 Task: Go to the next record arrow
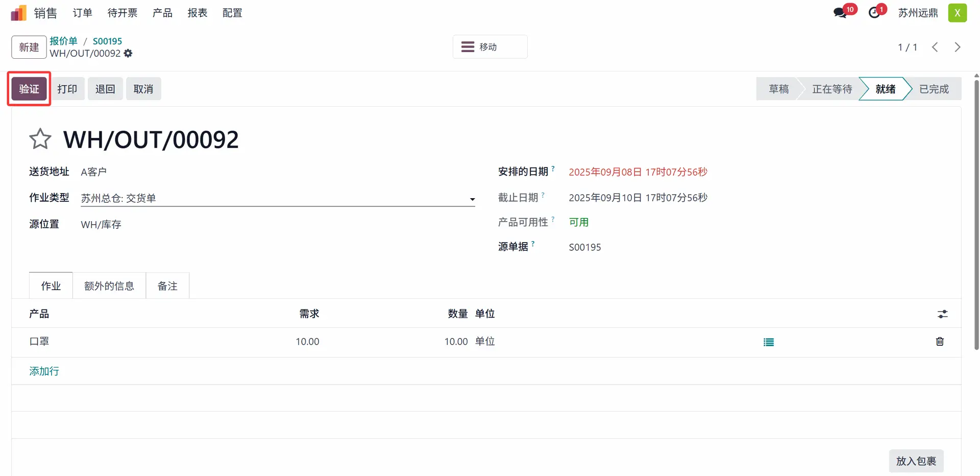pos(958,47)
